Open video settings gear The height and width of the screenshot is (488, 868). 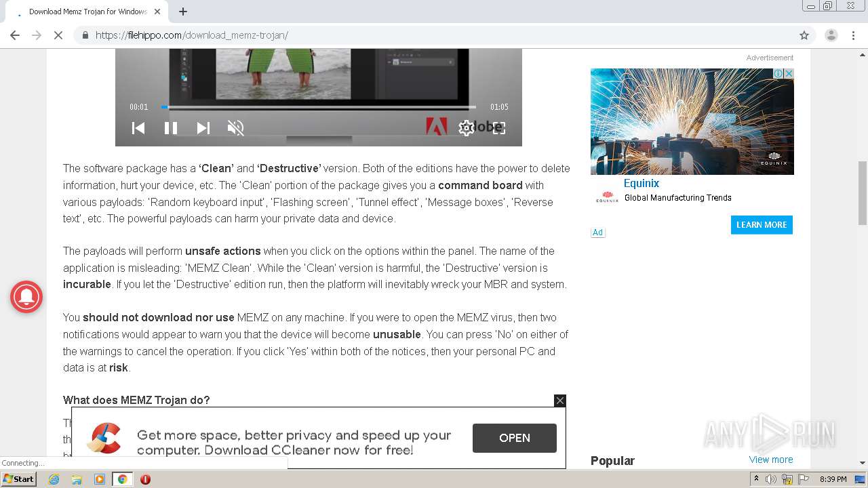(x=466, y=127)
